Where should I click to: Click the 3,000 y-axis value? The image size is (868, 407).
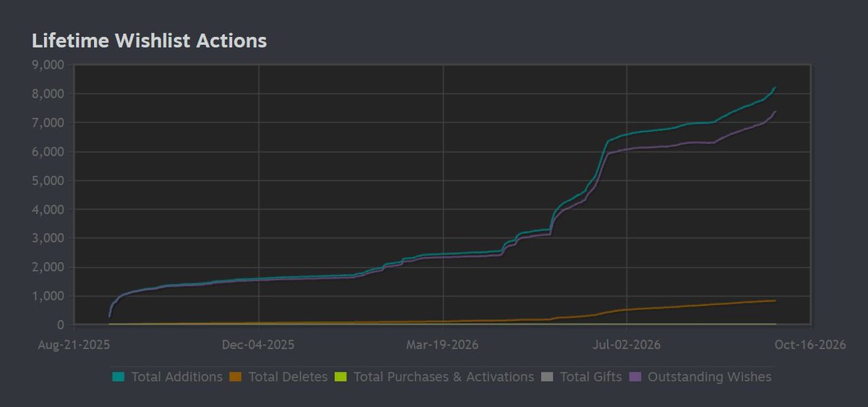[49, 238]
